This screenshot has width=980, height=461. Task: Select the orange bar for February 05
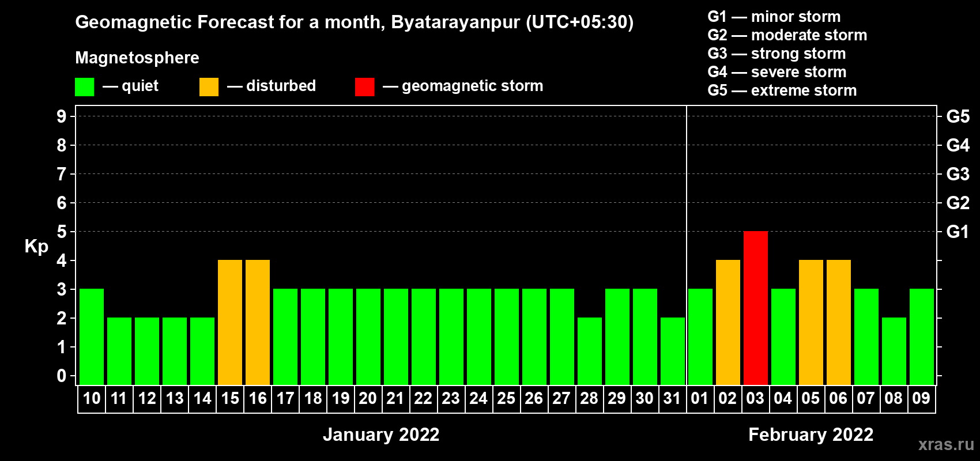click(811, 322)
